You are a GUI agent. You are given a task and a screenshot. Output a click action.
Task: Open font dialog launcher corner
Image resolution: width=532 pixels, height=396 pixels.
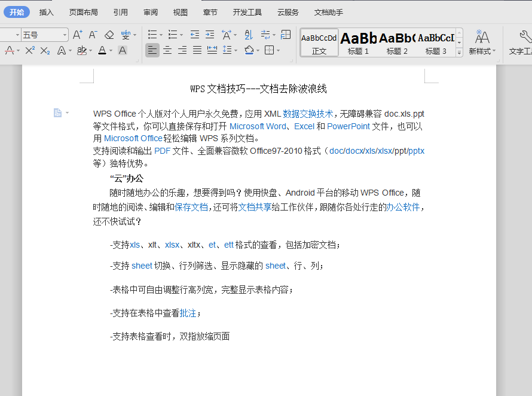click(137, 61)
